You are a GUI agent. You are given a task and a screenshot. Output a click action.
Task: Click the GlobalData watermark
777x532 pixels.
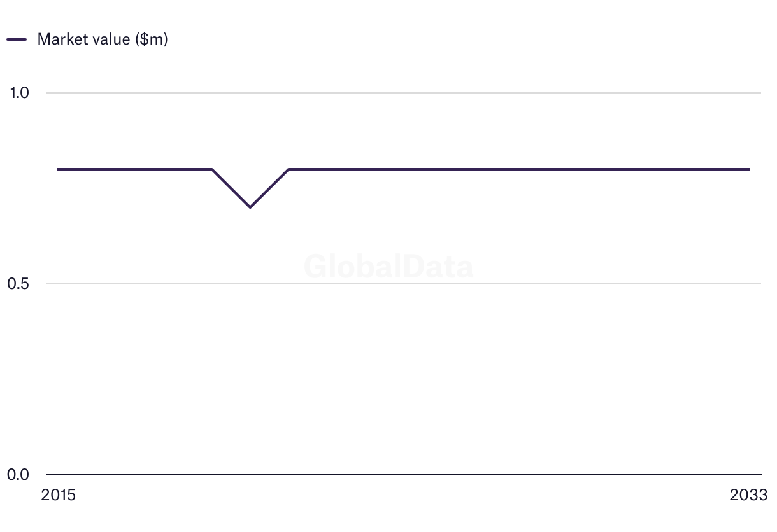[388, 267]
